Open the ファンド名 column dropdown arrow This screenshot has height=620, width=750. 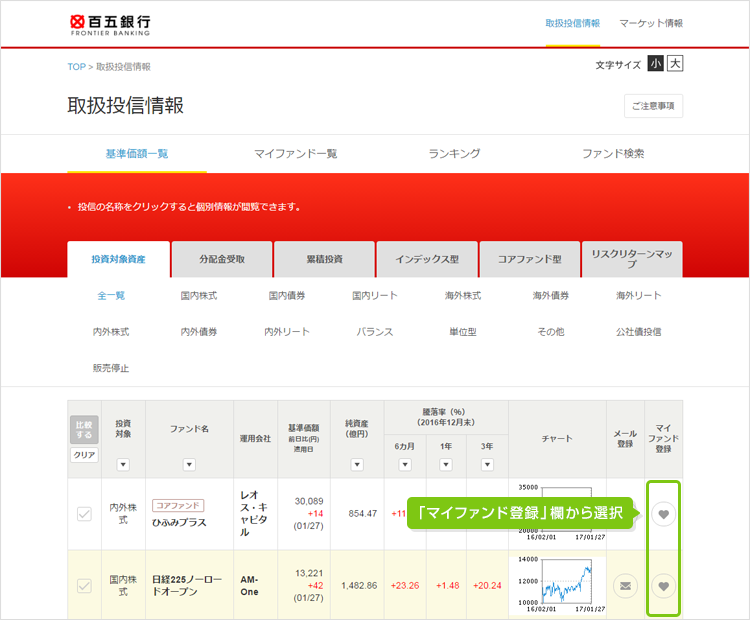189,464
